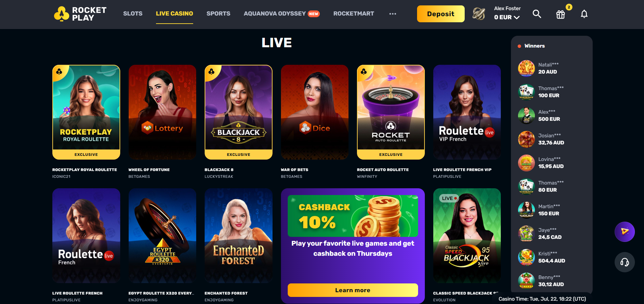Open the three-dots more menu
644x304 pixels.
pos(392,14)
